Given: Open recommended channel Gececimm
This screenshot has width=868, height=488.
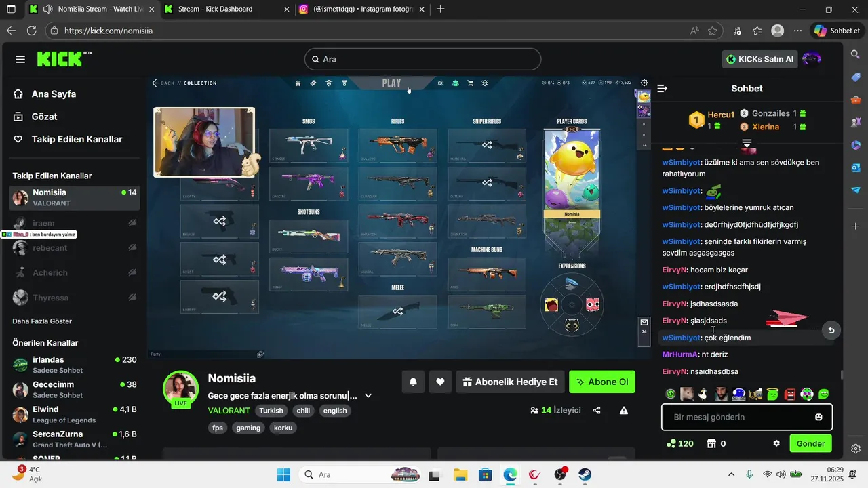Looking at the screenshot, I should pos(75,390).
